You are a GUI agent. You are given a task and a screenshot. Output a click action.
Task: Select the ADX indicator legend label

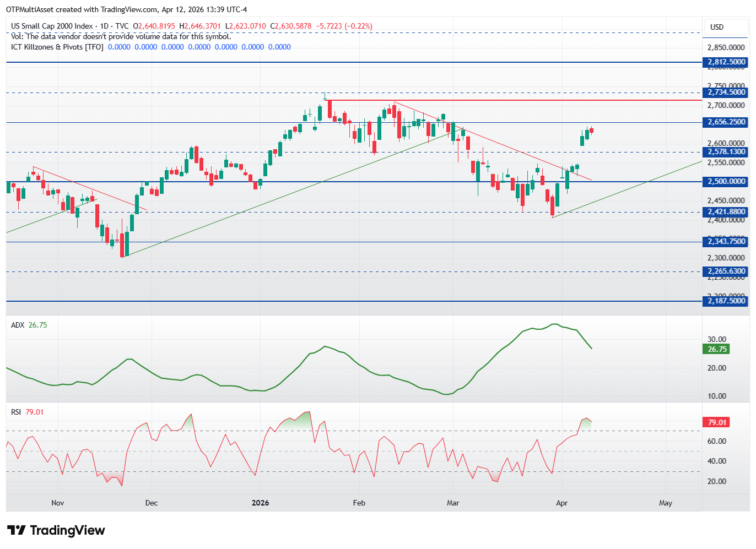click(x=18, y=325)
